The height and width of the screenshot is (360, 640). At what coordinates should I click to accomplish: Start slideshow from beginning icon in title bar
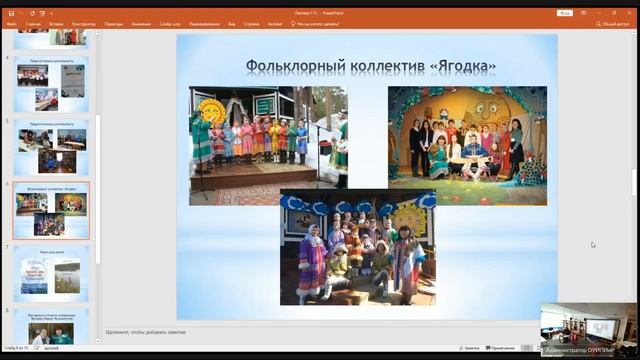point(42,13)
